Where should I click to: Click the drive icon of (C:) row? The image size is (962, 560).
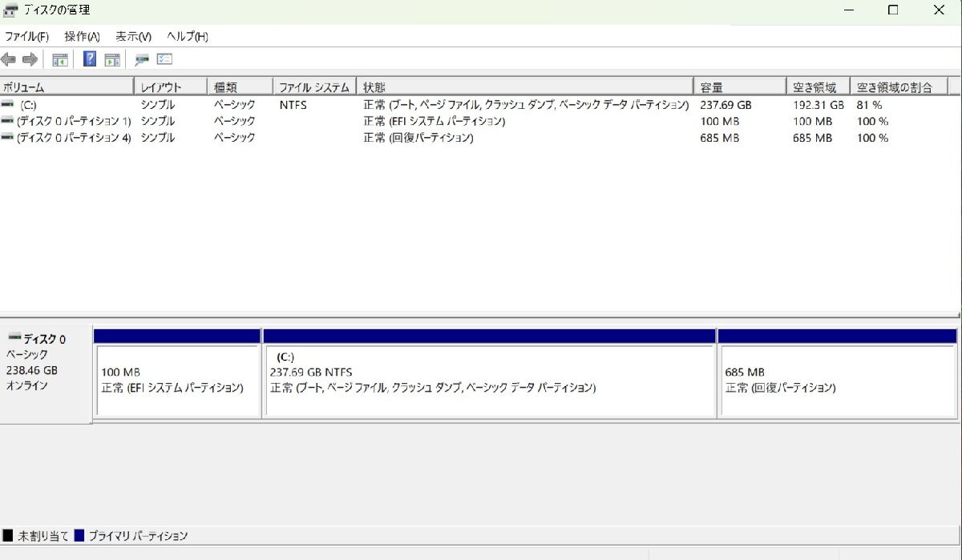7,105
